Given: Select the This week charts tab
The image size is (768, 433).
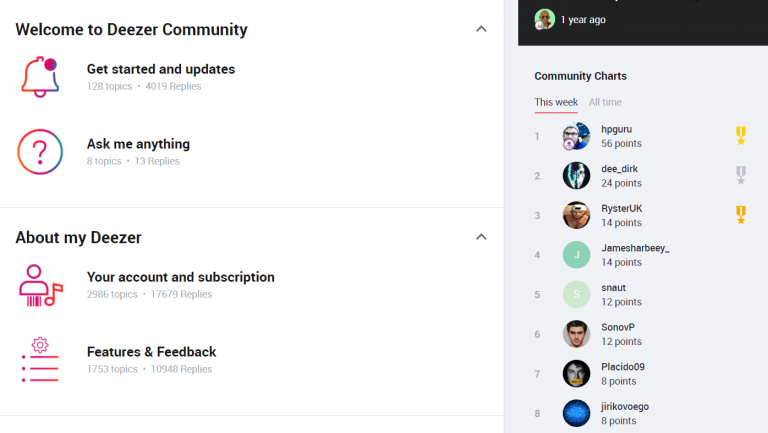Looking at the screenshot, I should (556, 102).
